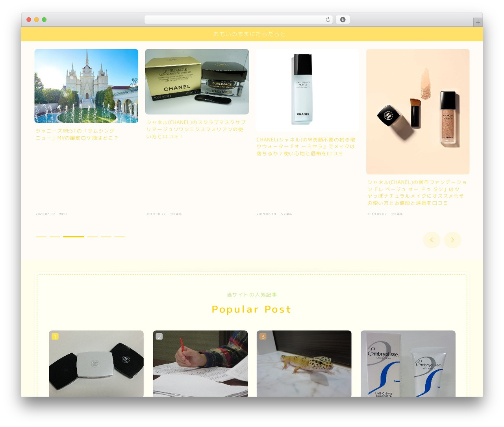The image size is (504, 427).
Task: Click the シャネル tag dated 2019.05.07
Action: tap(397, 214)
